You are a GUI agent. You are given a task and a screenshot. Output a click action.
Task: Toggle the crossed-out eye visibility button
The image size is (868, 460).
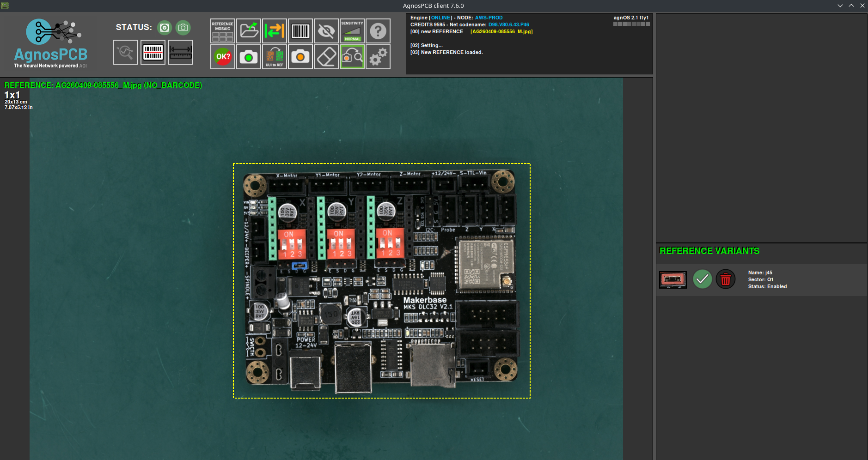pyautogui.click(x=326, y=31)
